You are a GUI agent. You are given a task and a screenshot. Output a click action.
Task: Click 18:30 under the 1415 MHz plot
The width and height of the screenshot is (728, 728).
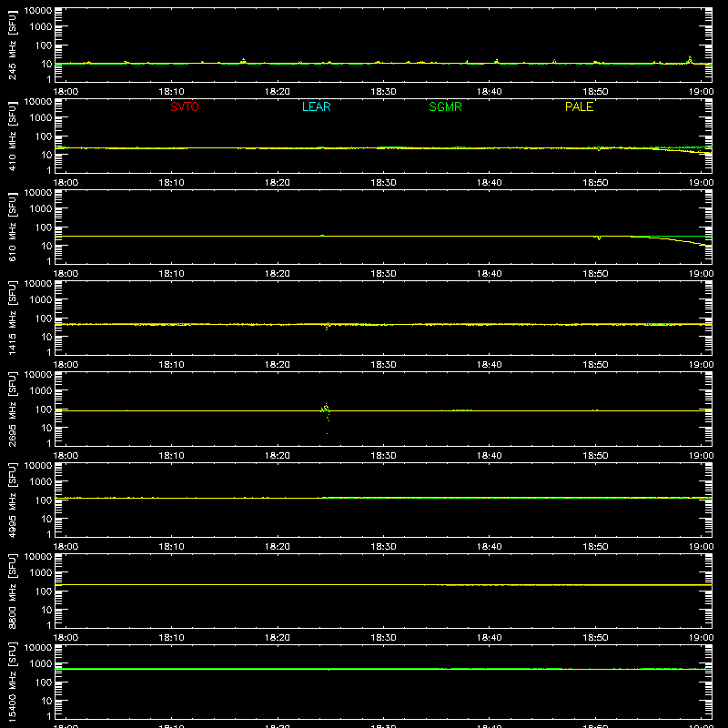383,365
